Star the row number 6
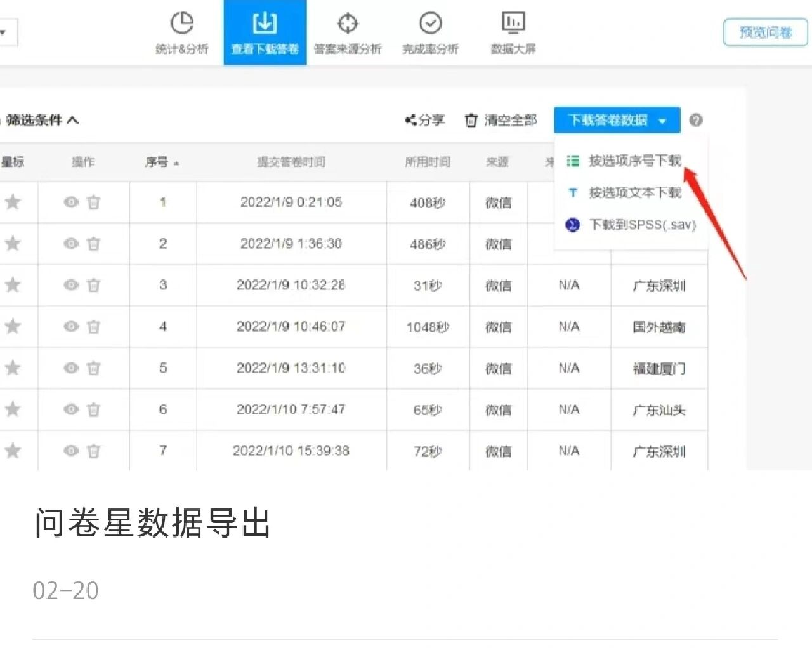 pyautogui.click(x=13, y=409)
